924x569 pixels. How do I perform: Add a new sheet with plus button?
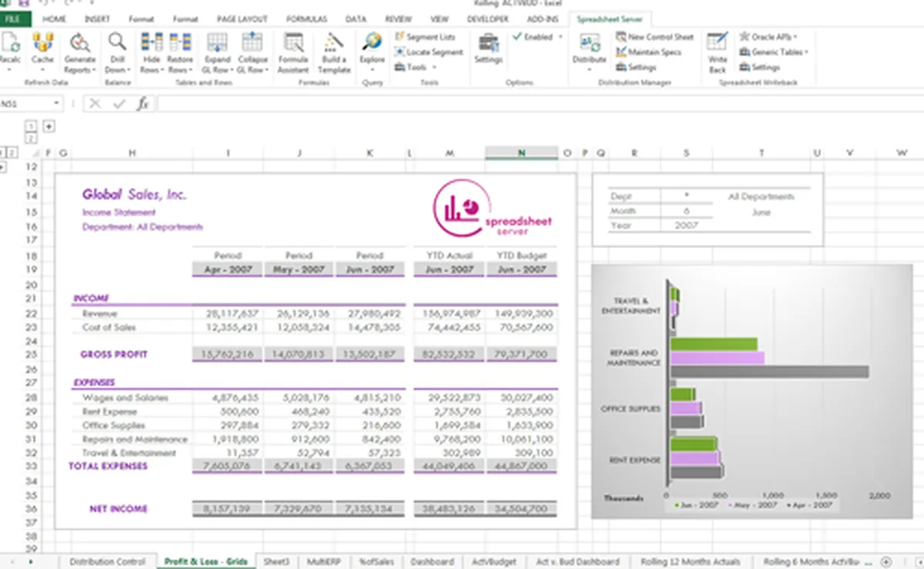coord(885,562)
